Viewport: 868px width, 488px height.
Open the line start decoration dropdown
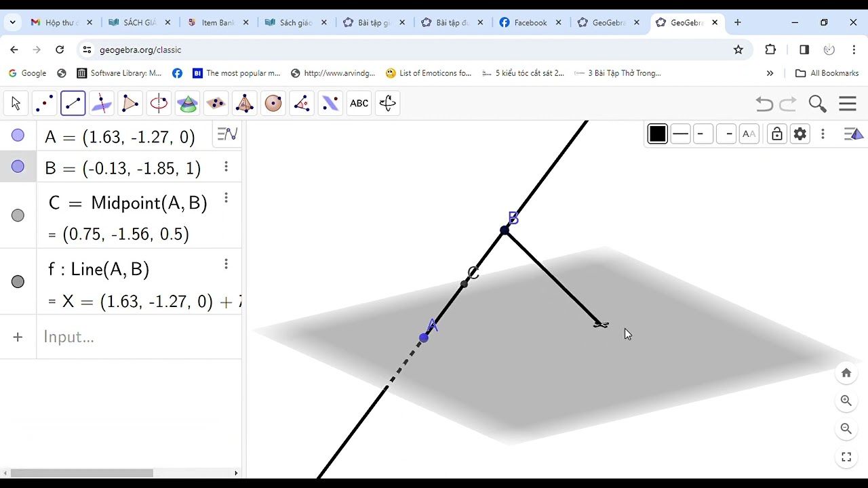pos(703,134)
